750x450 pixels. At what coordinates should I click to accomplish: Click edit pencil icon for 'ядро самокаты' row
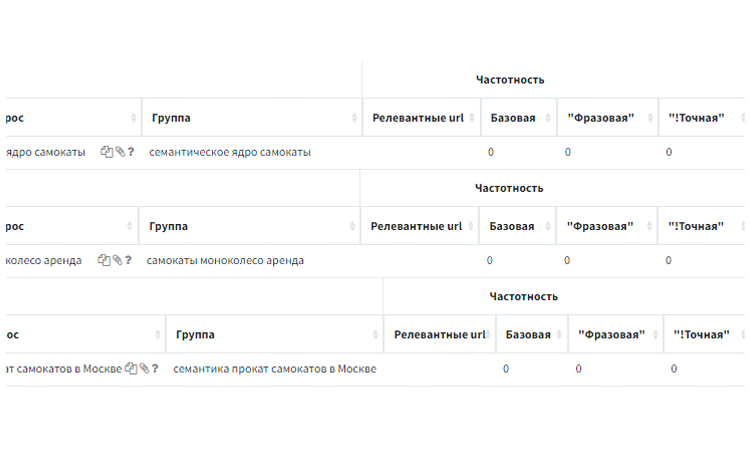click(119, 152)
